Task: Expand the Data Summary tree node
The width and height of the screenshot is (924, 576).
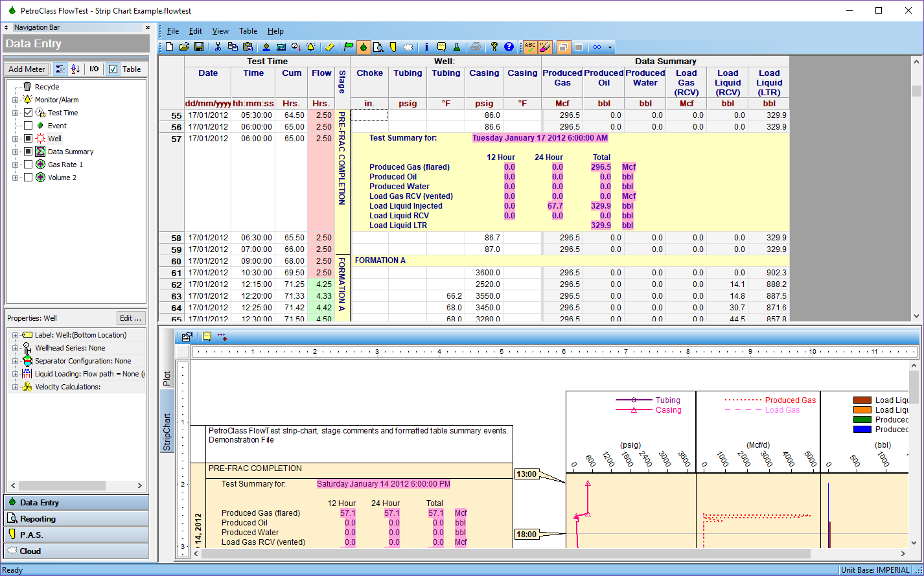Action: [x=15, y=152]
